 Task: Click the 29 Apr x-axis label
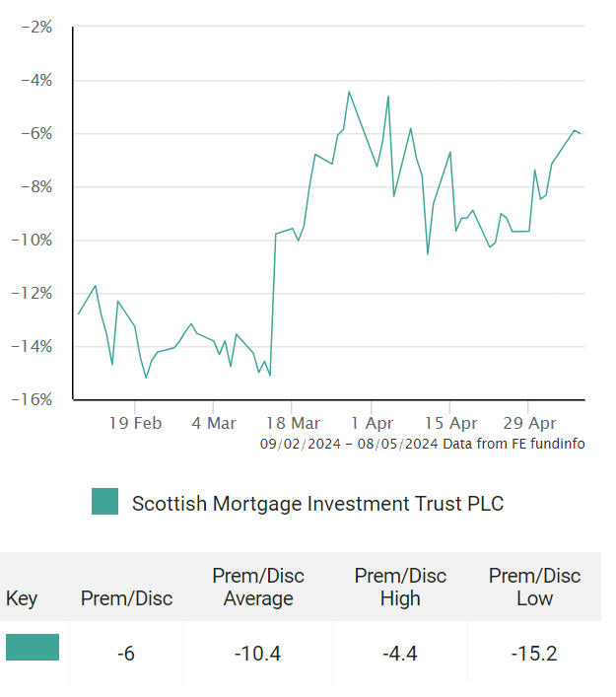527,423
